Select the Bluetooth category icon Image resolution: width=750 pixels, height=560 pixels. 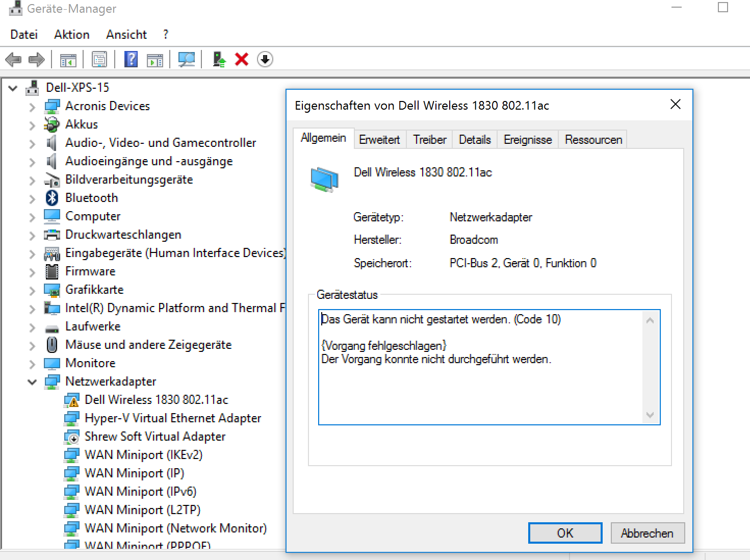(x=52, y=198)
